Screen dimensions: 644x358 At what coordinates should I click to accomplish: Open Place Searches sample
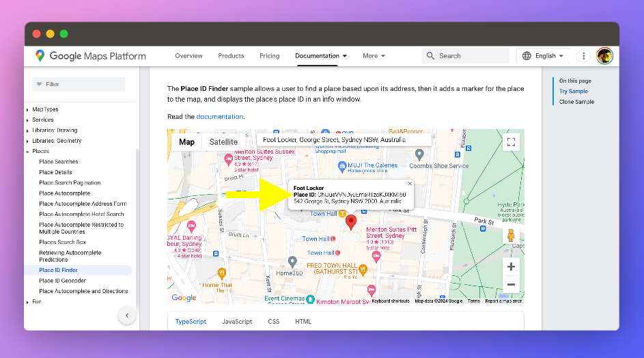(x=58, y=161)
